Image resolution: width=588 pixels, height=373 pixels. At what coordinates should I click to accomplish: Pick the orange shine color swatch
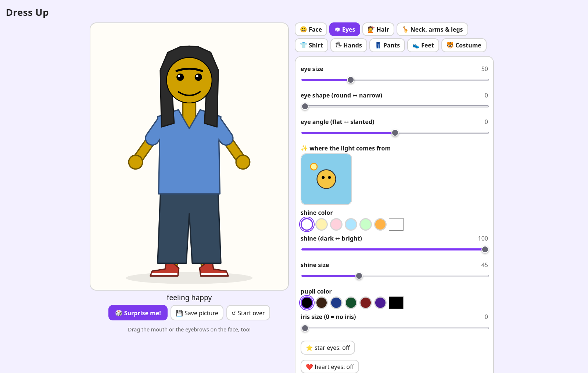[x=380, y=224]
